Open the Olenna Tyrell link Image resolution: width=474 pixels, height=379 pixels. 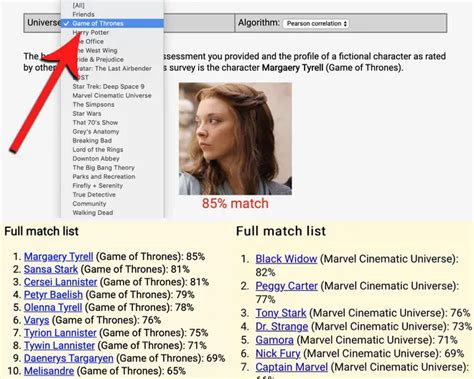coord(53,307)
